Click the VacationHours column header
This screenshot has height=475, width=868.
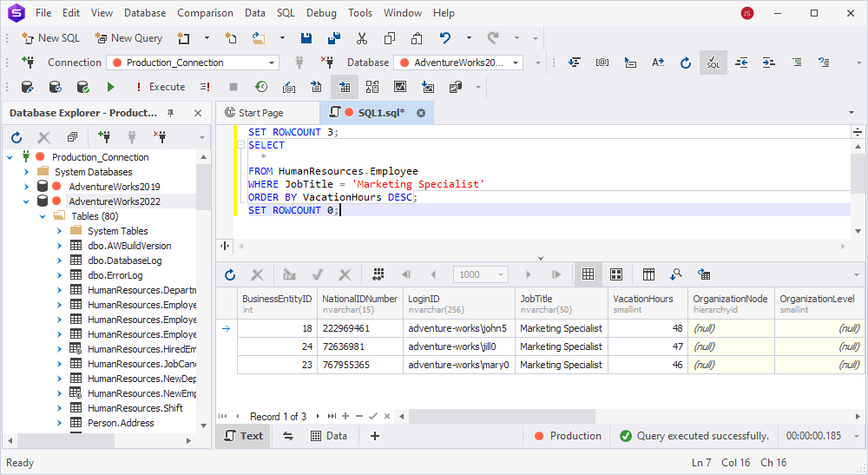(648, 303)
